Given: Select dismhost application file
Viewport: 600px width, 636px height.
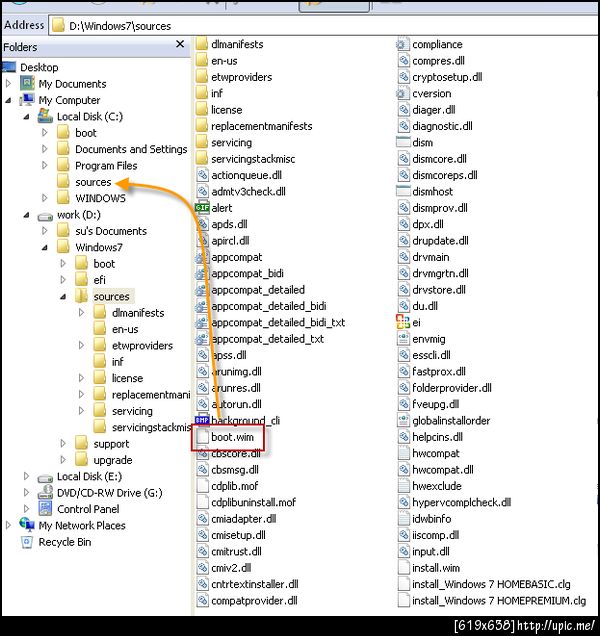Looking at the screenshot, I should (432, 191).
